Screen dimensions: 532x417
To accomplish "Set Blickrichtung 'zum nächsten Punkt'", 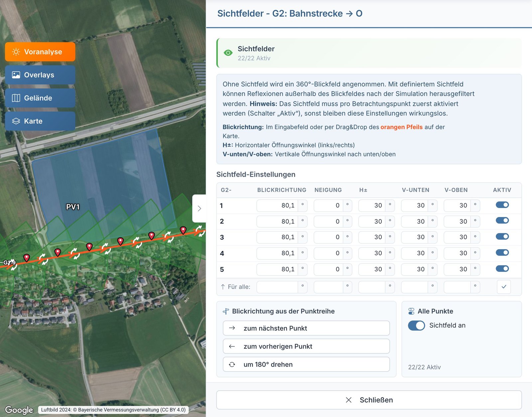I will click(306, 328).
